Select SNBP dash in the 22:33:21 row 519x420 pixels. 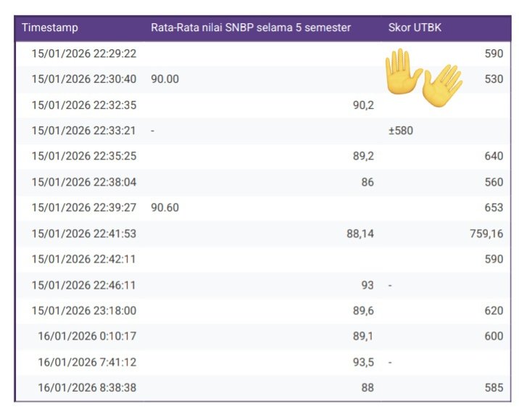(x=153, y=131)
